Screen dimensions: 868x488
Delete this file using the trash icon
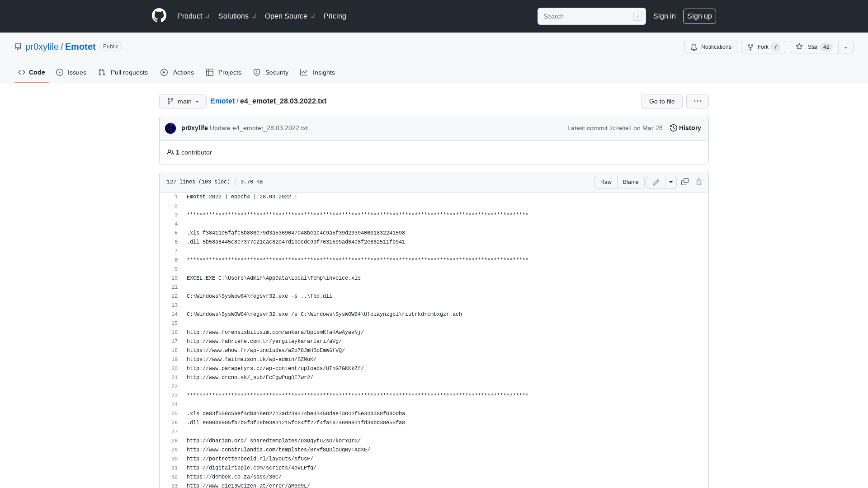(699, 182)
